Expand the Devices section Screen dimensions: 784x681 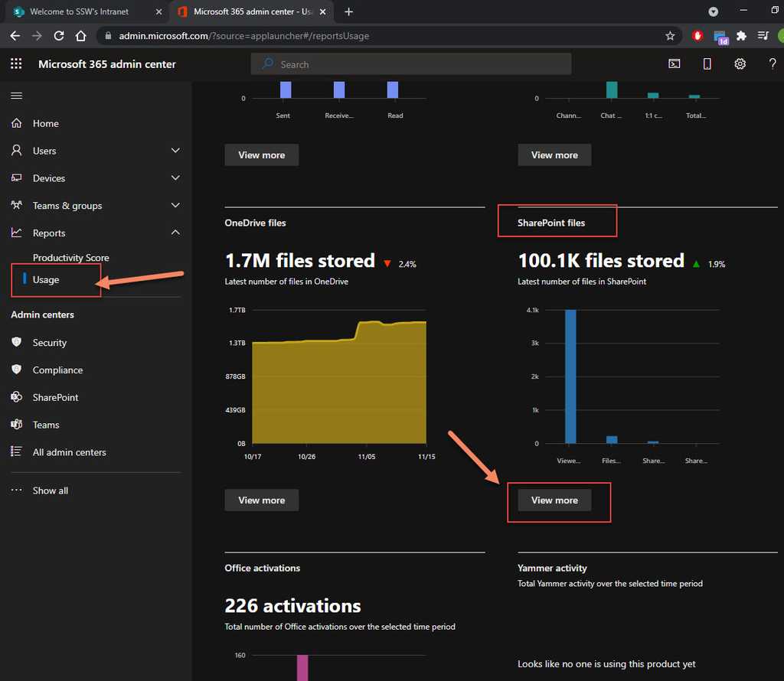click(175, 178)
